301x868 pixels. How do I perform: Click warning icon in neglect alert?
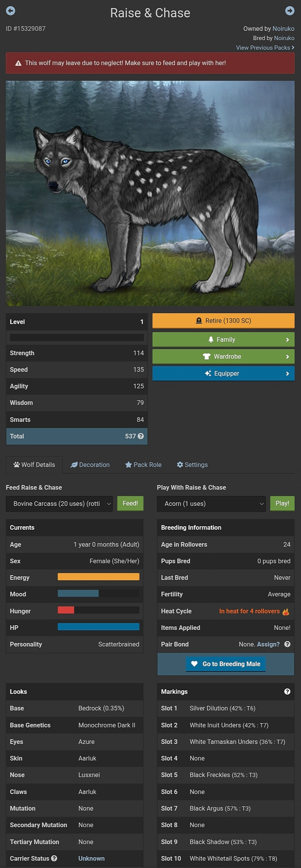coord(18,63)
